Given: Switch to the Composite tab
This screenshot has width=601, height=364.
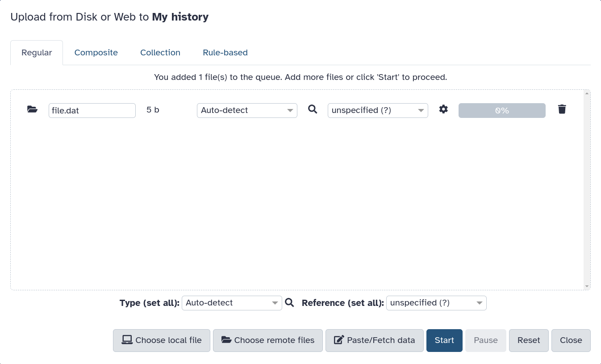Looking at the screenshot, I should tap(96, 53).
